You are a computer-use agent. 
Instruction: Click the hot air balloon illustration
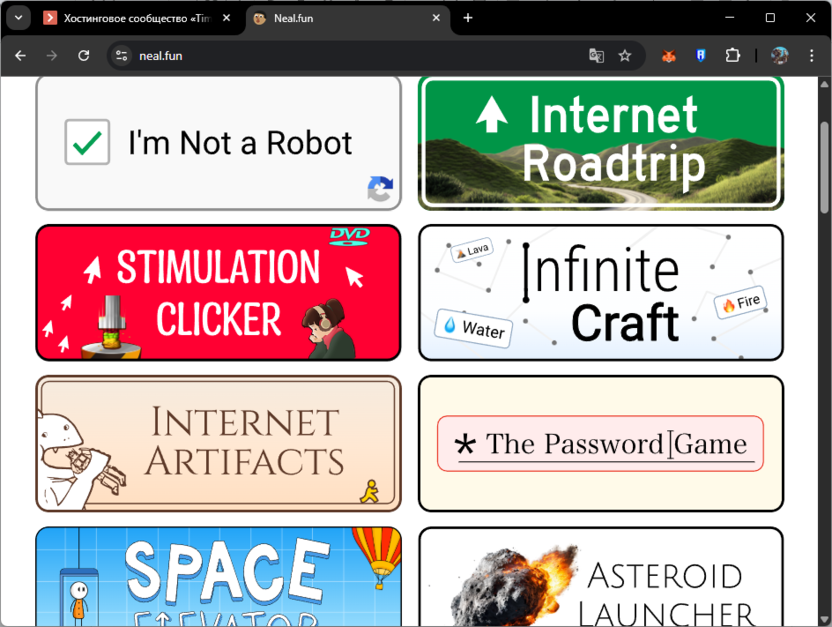click(x=377, y=557)
